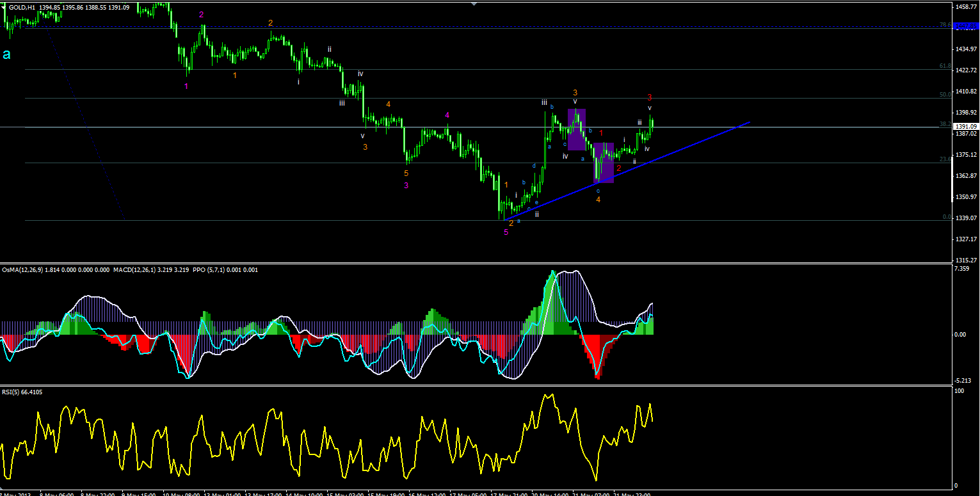Select the blue ascending trendline
Viewport: 980px width, 496px height.
pyautogui.click(x=627, y=171)
